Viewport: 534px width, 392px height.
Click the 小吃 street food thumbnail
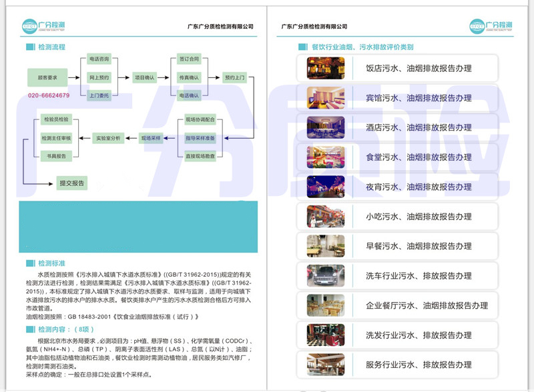coord(325,217)
